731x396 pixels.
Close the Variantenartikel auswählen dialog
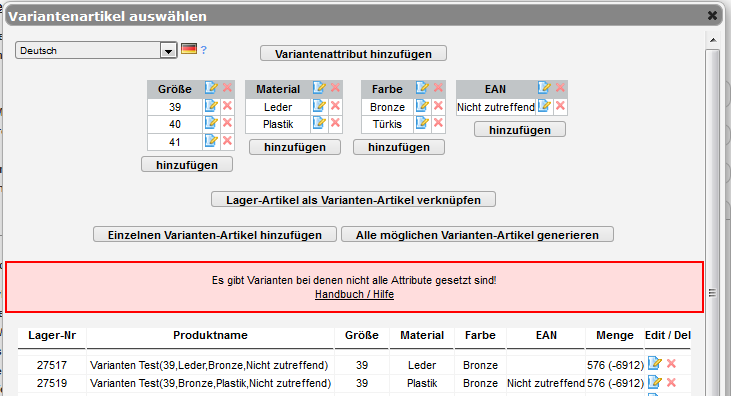click(712, 15)
